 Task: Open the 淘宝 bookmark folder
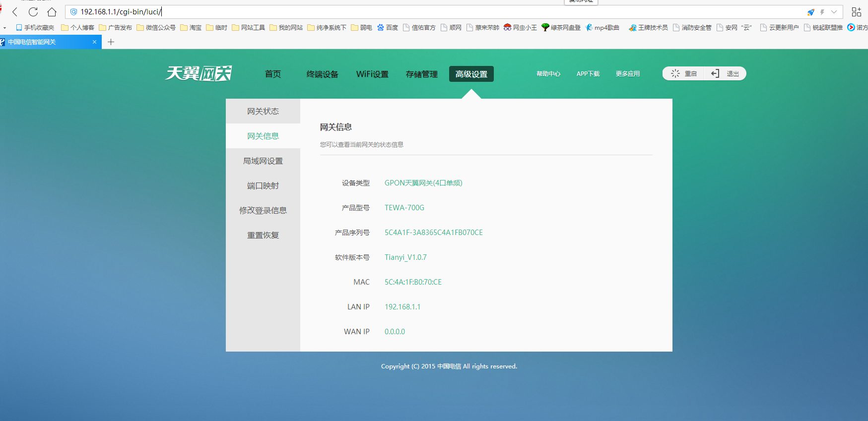click(x=191, y=28)
